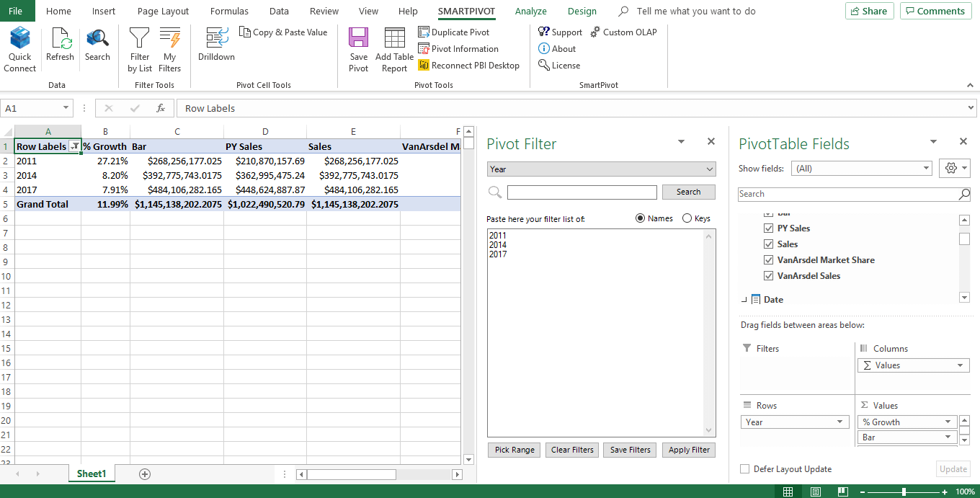Enable Defer Layout Update checkbox

(x=745, y=469)
